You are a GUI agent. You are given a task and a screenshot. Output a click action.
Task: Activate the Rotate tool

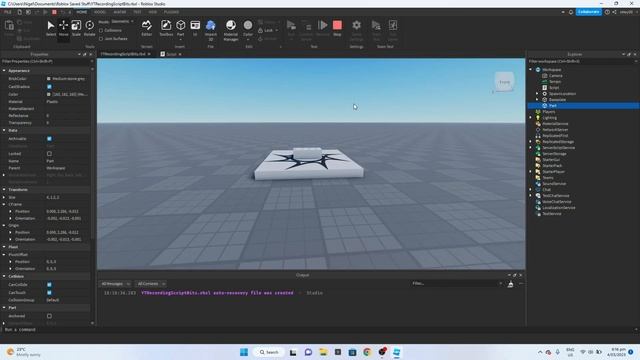pyautogui.click(x=89, y=28)
